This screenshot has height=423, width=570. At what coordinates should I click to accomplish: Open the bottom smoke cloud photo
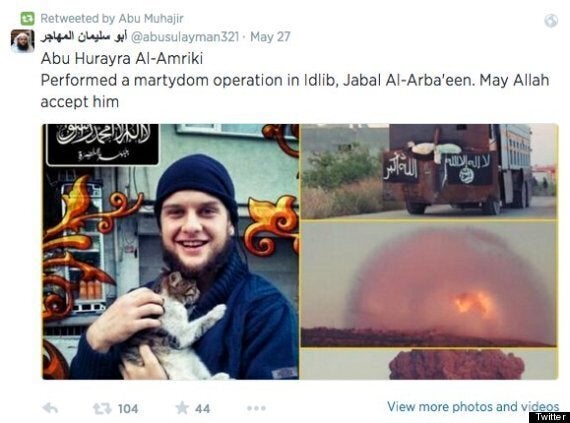pos(429,364)
